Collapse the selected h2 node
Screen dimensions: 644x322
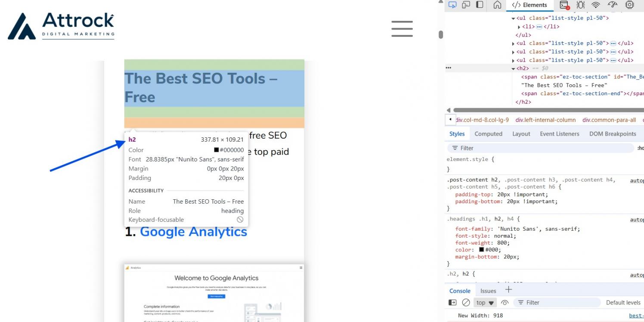[513, 68]
